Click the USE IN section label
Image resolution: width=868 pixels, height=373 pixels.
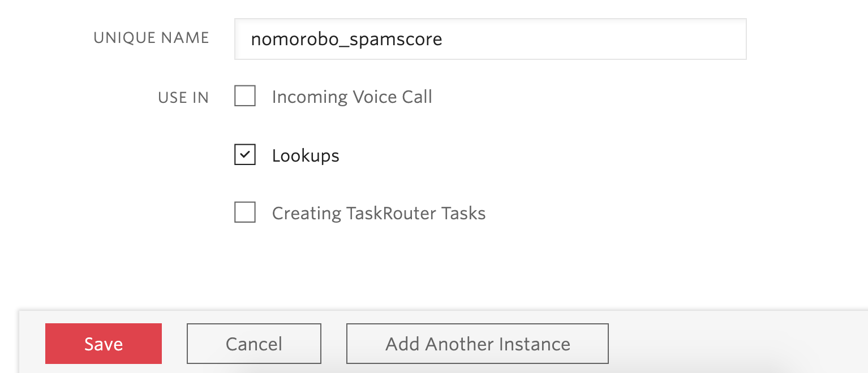point(183,98)
